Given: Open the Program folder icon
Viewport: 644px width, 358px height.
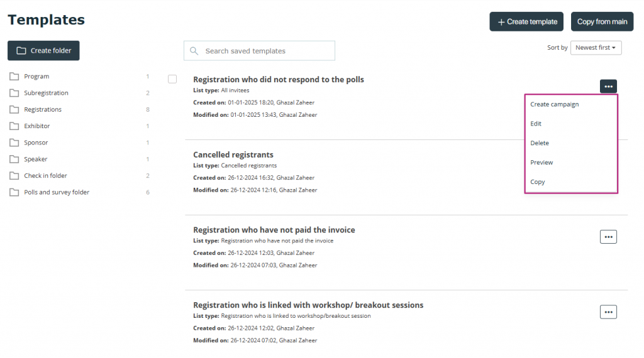Looking at the screenshot, I should (14, 76).
